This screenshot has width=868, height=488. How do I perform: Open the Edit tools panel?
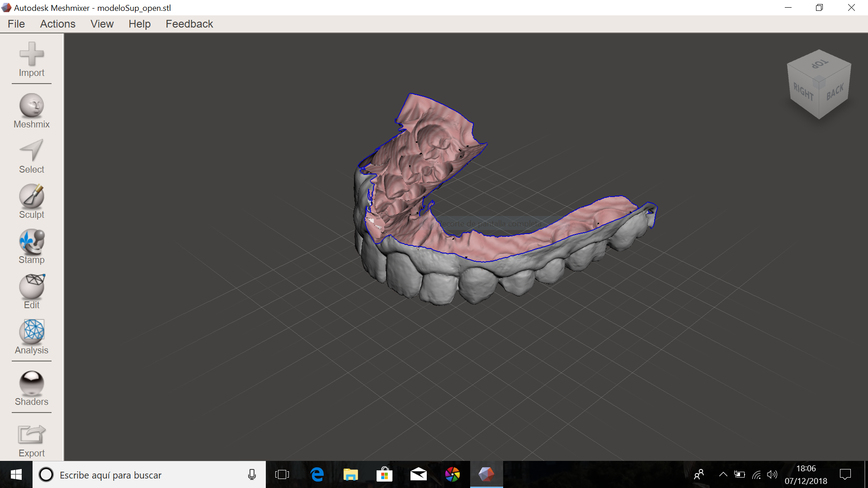tap(31, 287)
